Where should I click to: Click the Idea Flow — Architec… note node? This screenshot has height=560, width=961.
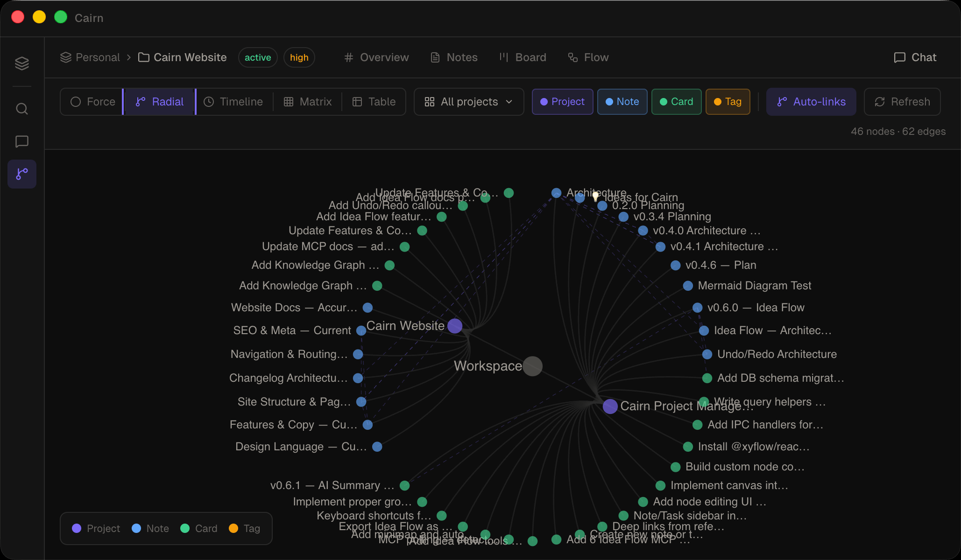tap(704, 330)
